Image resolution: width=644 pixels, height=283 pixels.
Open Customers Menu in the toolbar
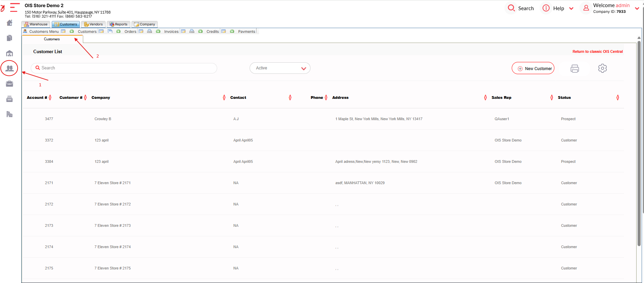pos(44,31)
